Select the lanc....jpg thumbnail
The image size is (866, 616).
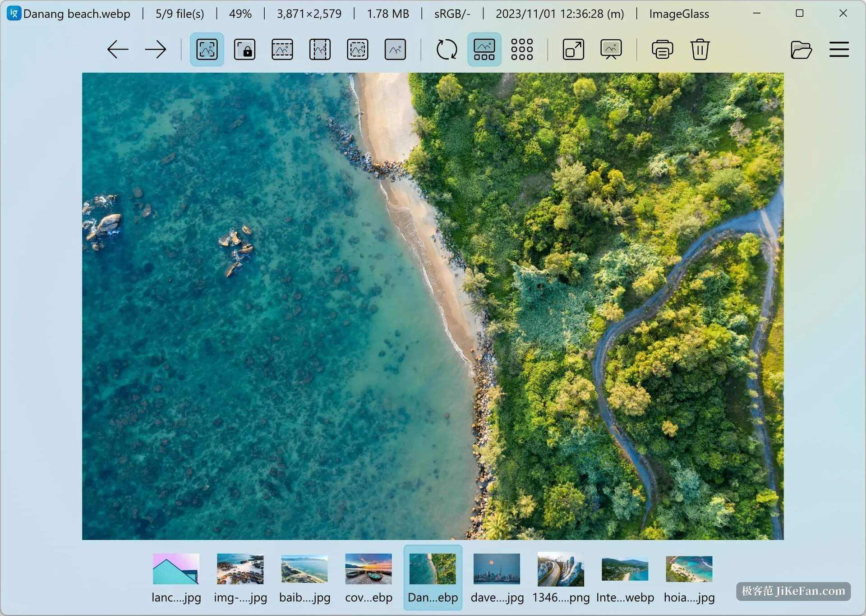click(x=176, y=578)
